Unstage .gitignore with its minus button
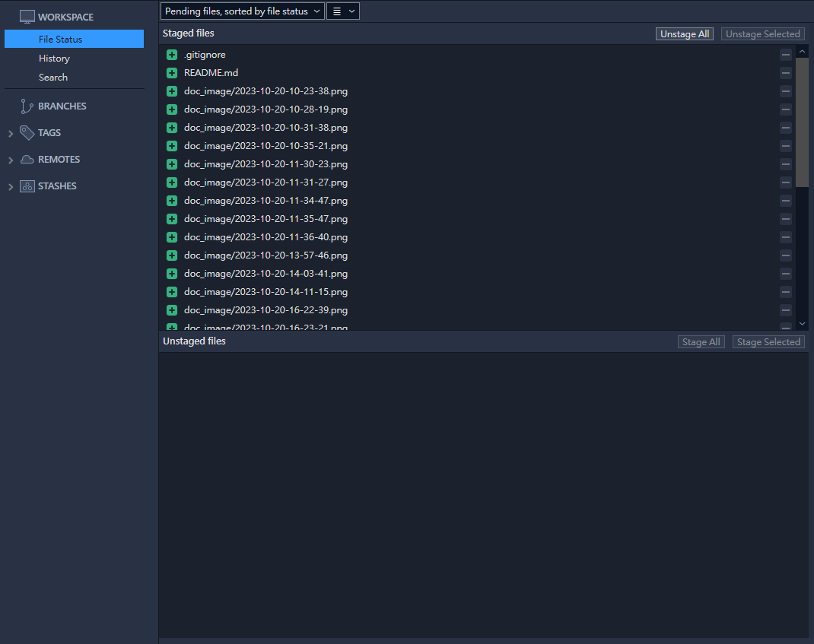 tap(785, 55)
